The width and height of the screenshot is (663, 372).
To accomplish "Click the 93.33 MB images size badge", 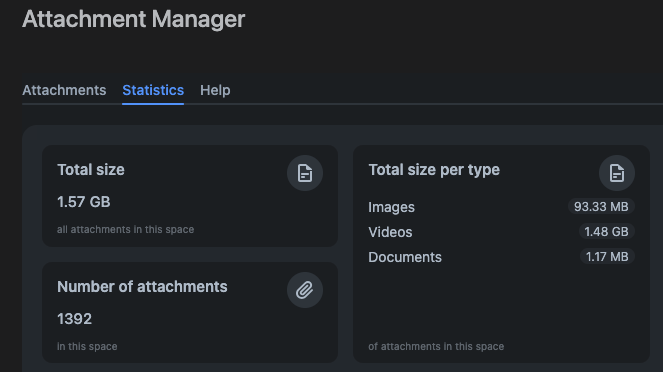I will tap(601, 207).
